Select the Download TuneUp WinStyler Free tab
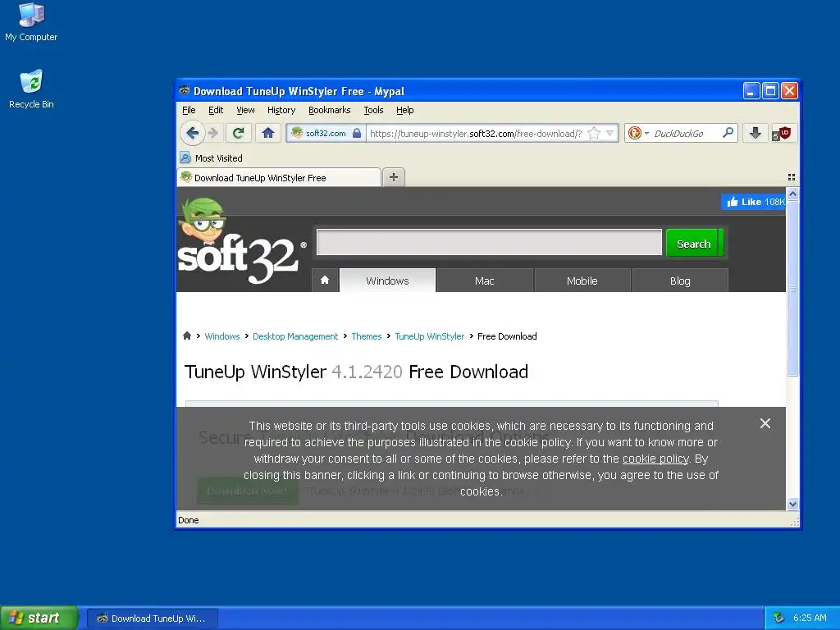The image size is (840, 630). pos(279,177)
